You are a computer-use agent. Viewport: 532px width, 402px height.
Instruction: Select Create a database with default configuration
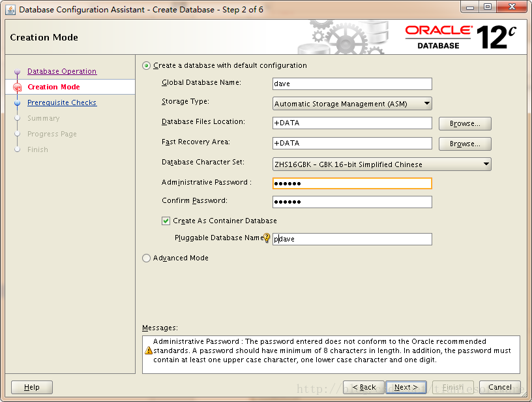(x=146, y=65)
